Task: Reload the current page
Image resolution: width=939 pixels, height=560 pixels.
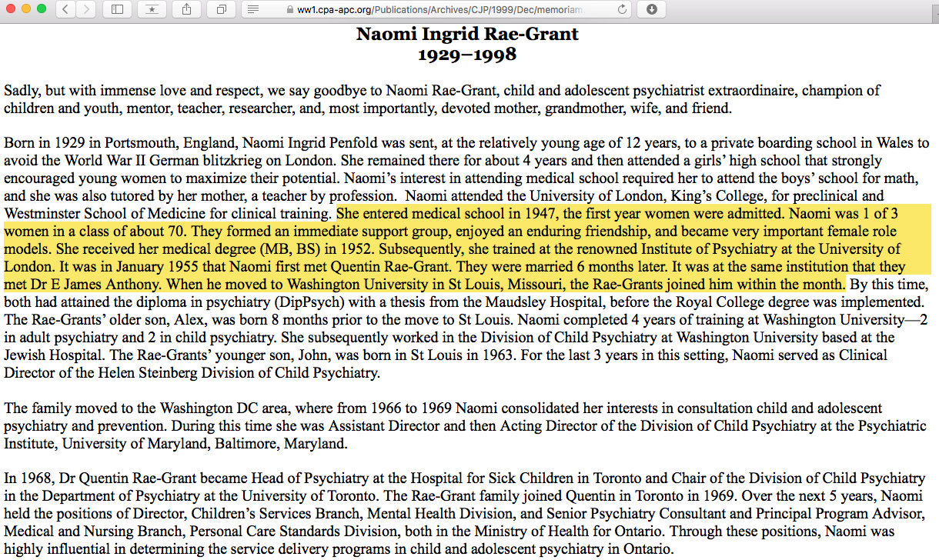Action: [x=622, y=9]
